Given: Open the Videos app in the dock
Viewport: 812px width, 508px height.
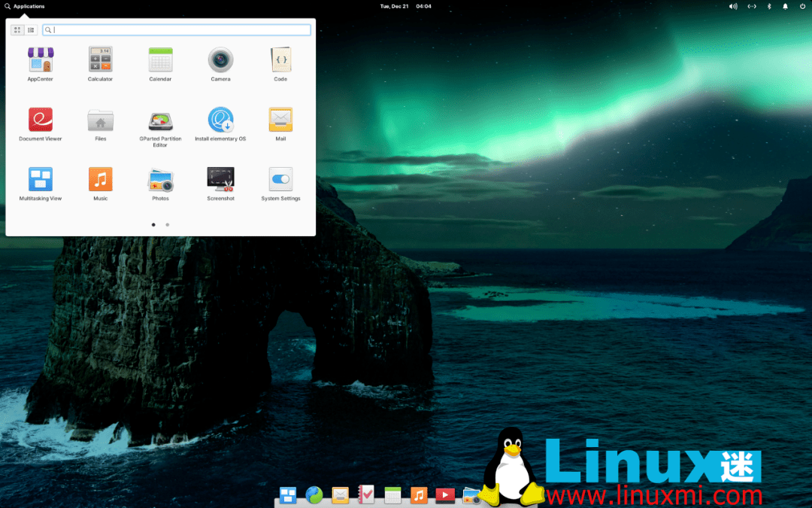Looking at the screenshot, I should [x=445, y=494].
